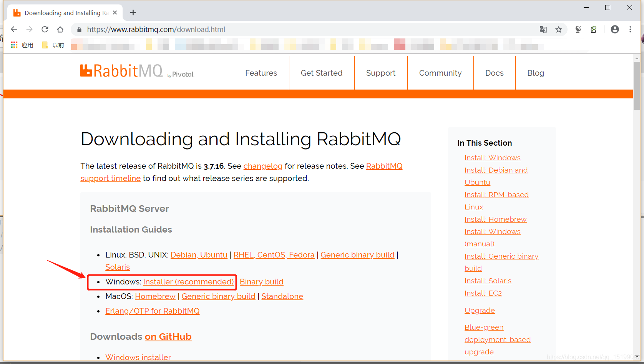The height and width of the screenshot is (364, 644).
Task: Open a new browser tab
Action: (133, 13)
